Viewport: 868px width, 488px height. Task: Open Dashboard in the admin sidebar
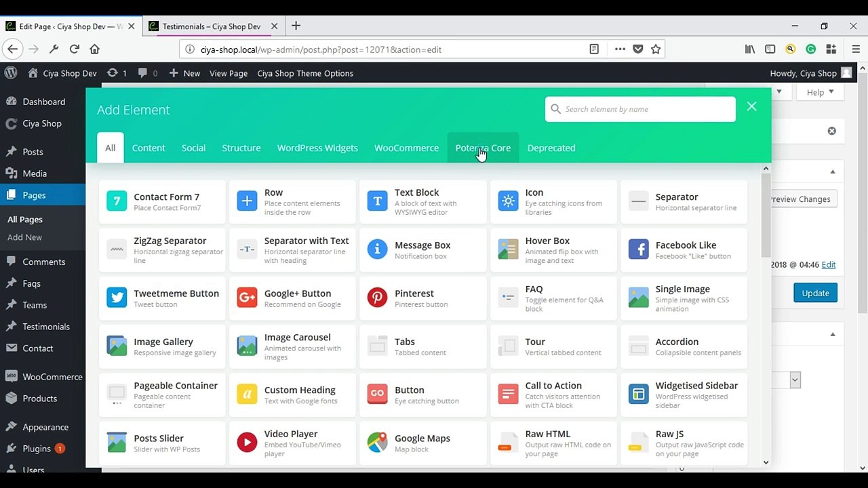[x=43, y=102]
